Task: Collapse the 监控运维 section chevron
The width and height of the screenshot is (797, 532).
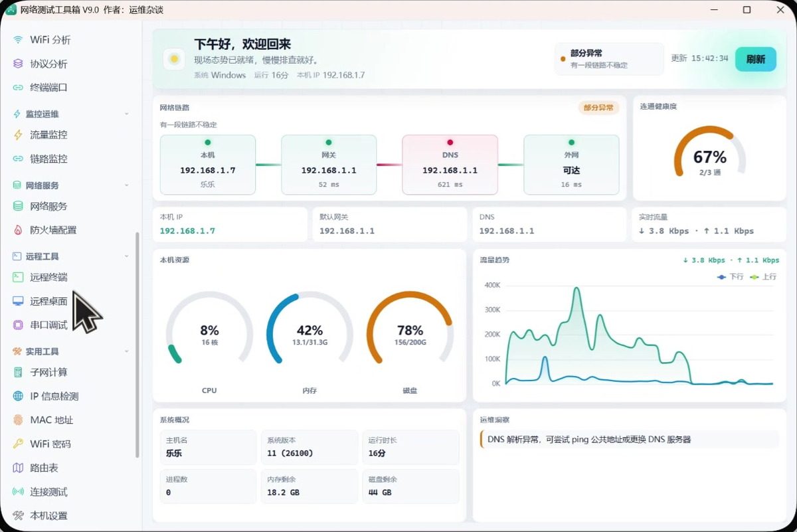Action: coord(126,114)
